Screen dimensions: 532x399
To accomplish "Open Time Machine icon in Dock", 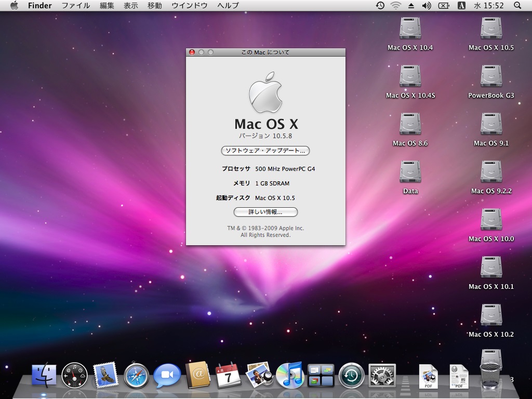I will pos(351,376).
